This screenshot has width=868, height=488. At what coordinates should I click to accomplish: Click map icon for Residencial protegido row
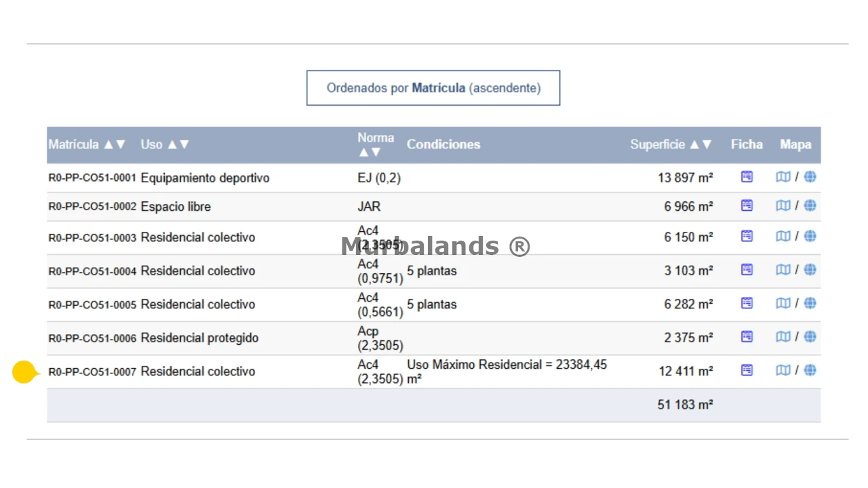pyautogui.click(x=783, y=337)
